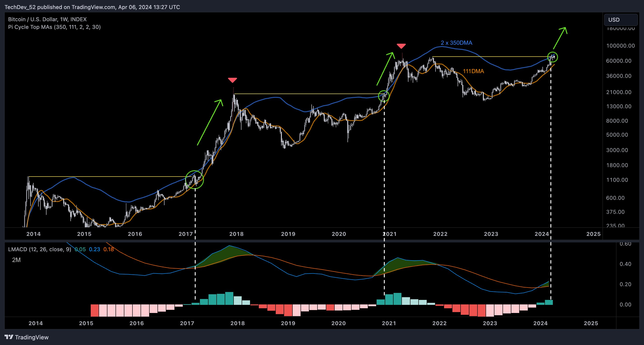Click the green circle at 2017 breakout
The image size is (644, 345).
coord(195,179)
